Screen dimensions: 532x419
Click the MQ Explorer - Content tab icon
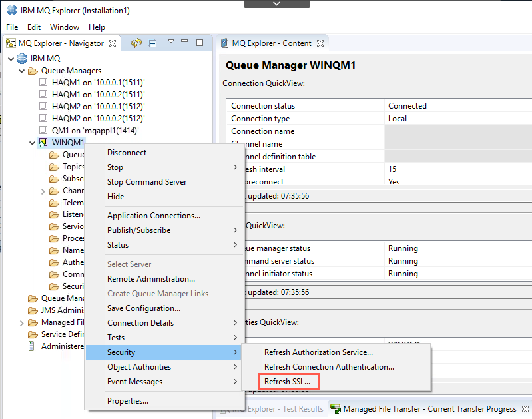(224, 43)
